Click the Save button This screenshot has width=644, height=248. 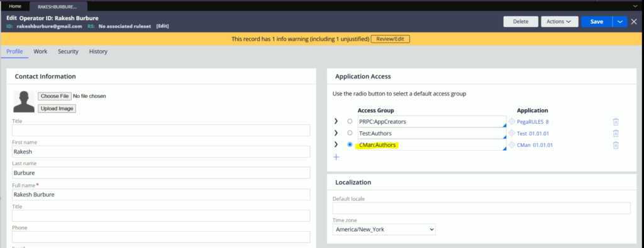click(596, 22)
